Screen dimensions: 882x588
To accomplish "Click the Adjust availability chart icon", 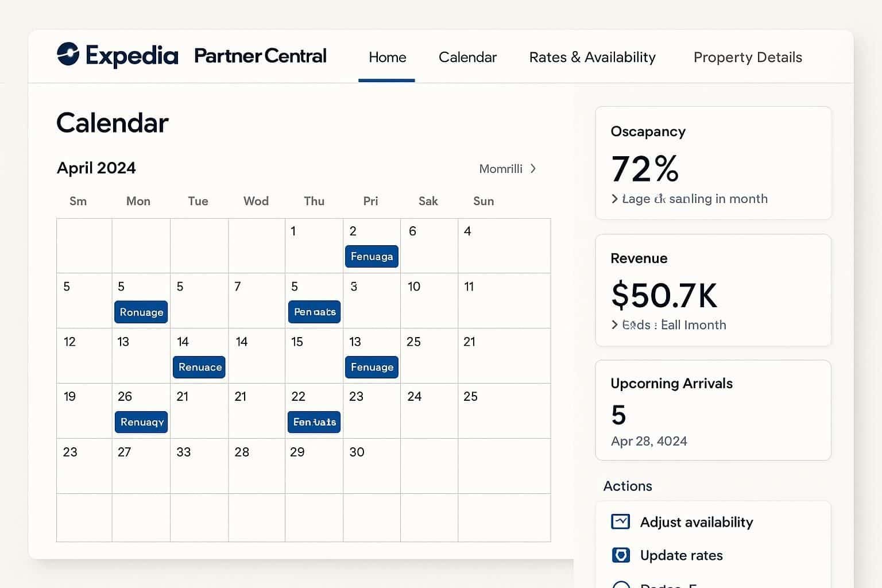I will 621,522.
